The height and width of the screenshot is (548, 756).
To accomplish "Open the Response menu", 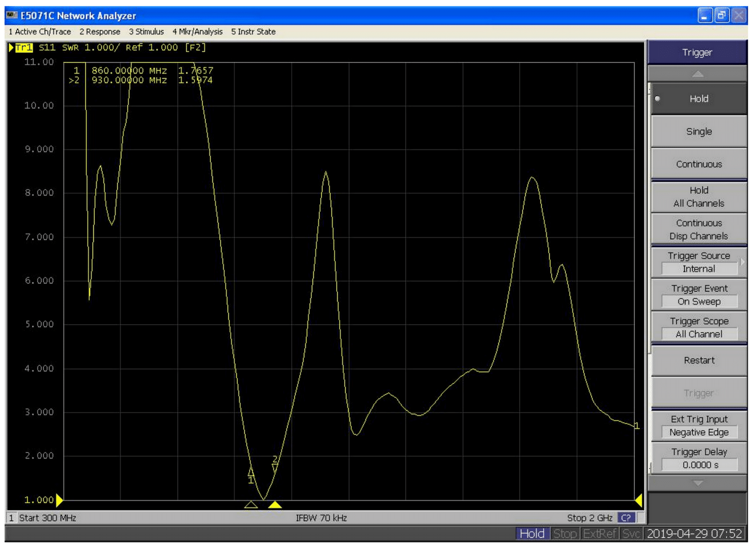I will pyautogui.click(x=100, y=31).
